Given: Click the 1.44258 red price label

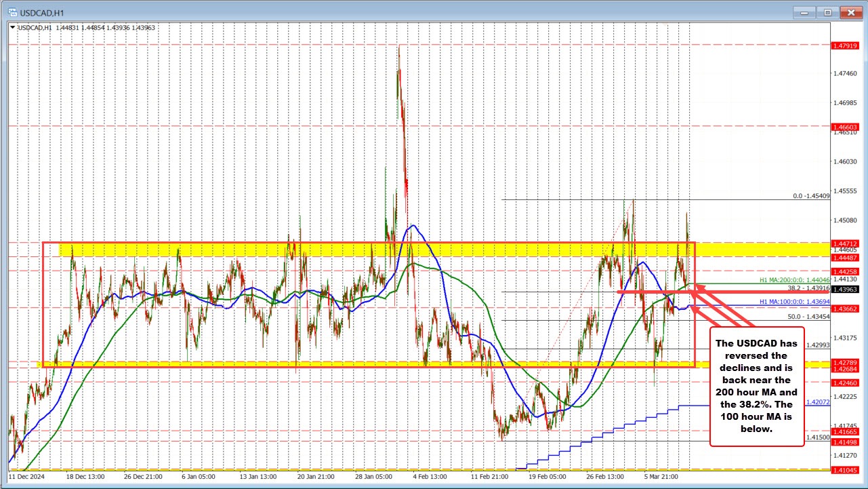Looking at the screenshot, I should tap(844, 271).
